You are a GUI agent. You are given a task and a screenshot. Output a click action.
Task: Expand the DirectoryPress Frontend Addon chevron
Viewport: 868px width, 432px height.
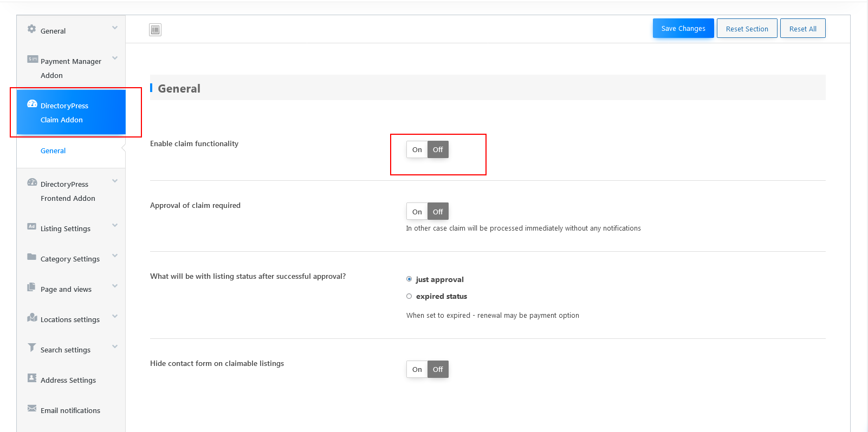tap(115, 181)
